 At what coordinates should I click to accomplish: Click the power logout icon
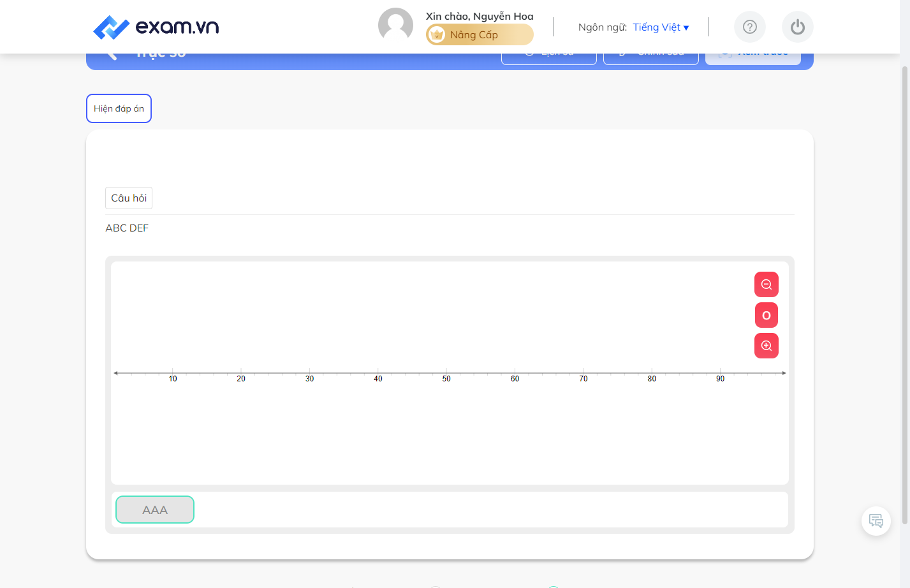(x=798, y=27)
